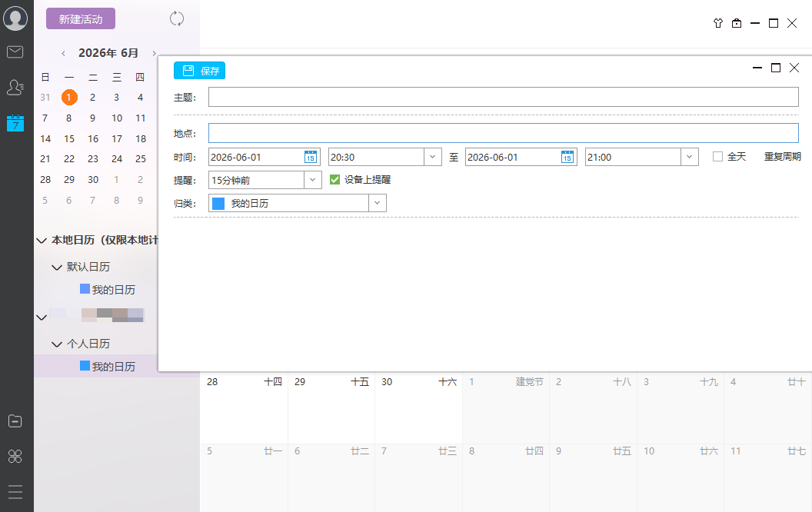
Task: Collapse the blurred account tree section
Action: click(x=42, y=317)
